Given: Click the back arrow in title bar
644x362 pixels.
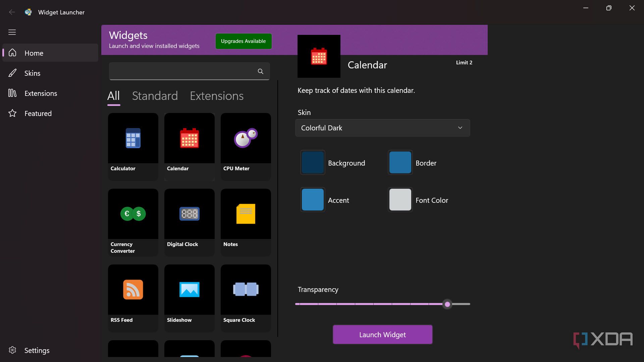Looking at the screenshot, I should click(12, 12).
